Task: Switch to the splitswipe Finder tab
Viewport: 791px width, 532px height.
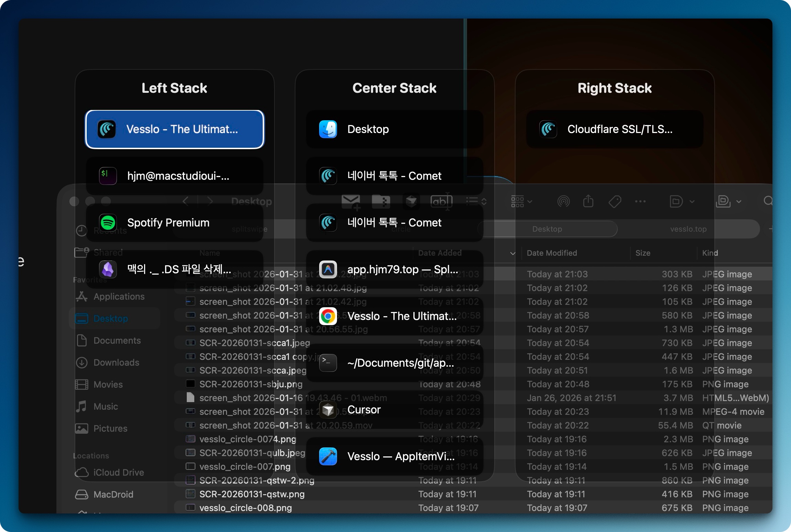Action: (250, 229)
